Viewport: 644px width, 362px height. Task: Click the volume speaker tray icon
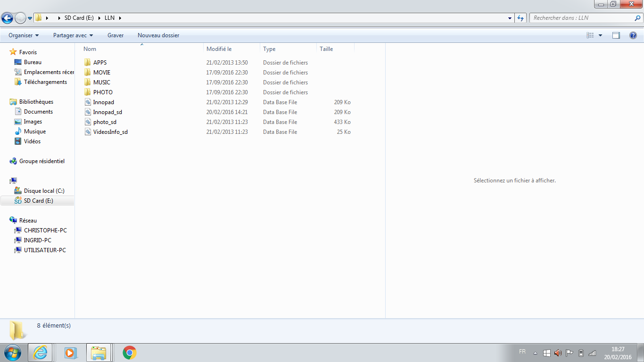coord(558,353)
